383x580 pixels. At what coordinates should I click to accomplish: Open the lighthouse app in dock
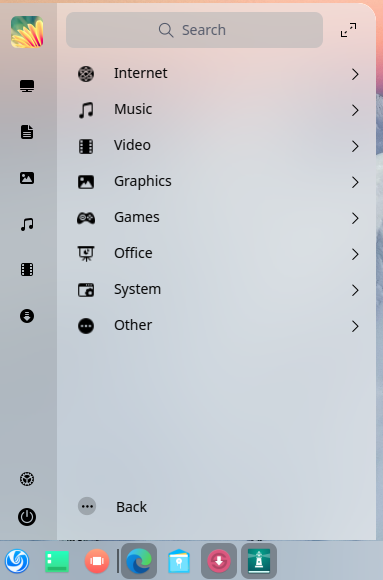click(x=259, y=561)
